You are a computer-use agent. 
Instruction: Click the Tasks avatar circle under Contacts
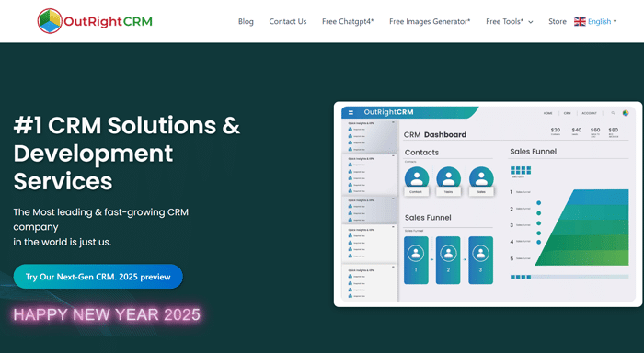[x=449, y=178]
